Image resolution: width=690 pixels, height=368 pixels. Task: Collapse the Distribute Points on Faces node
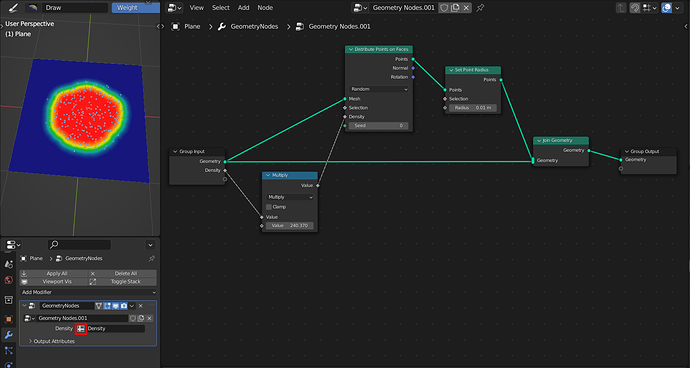[350, 49]
